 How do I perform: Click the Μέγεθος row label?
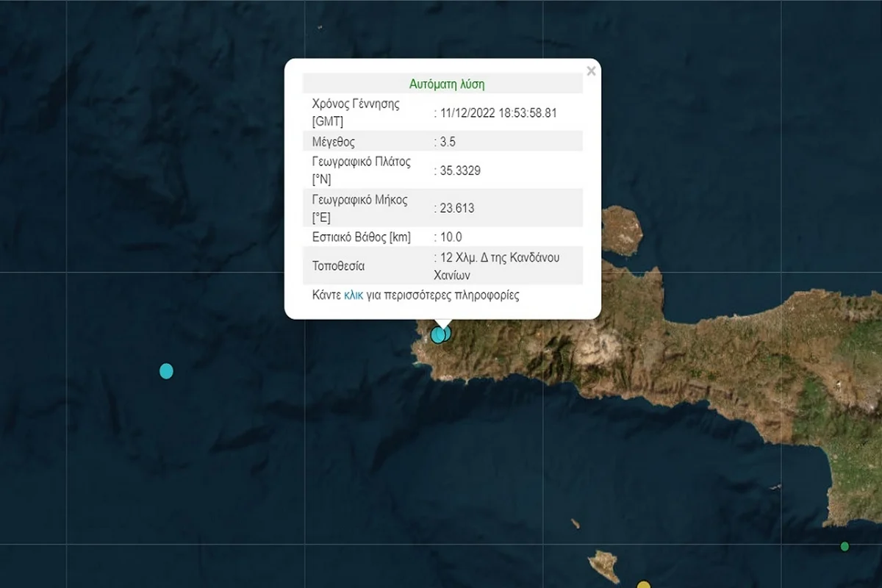(x=333, y=142)
